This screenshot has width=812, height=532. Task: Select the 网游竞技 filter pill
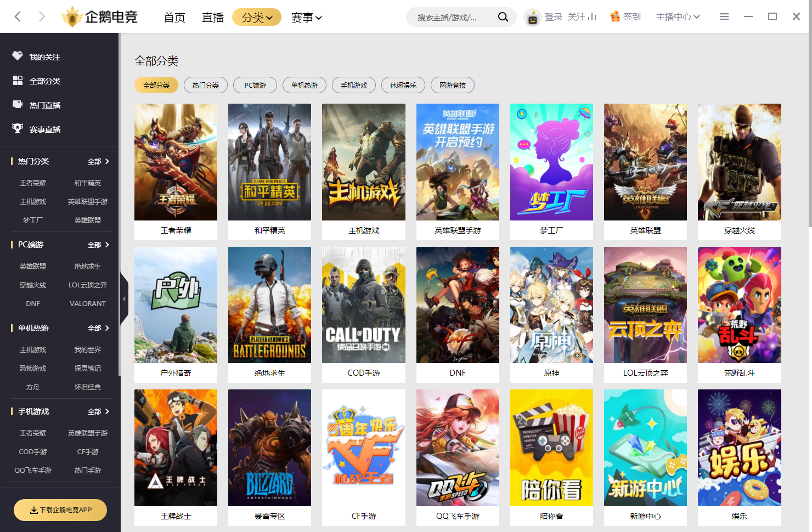tap(453, 85)
